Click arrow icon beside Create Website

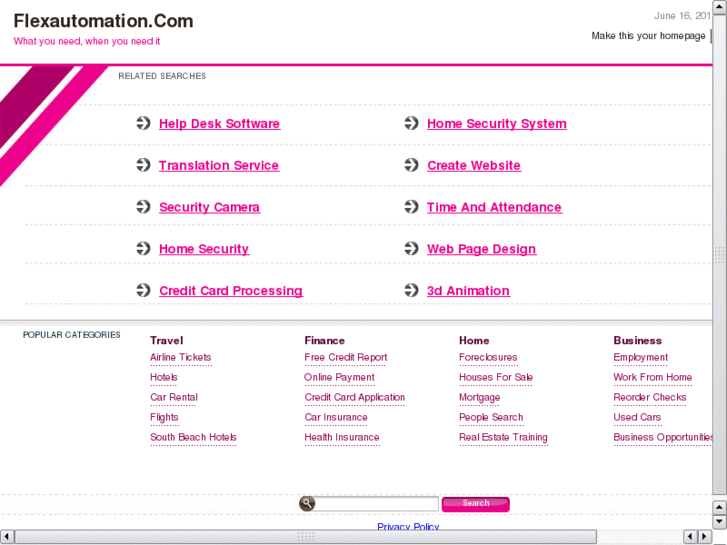(411, 166)
